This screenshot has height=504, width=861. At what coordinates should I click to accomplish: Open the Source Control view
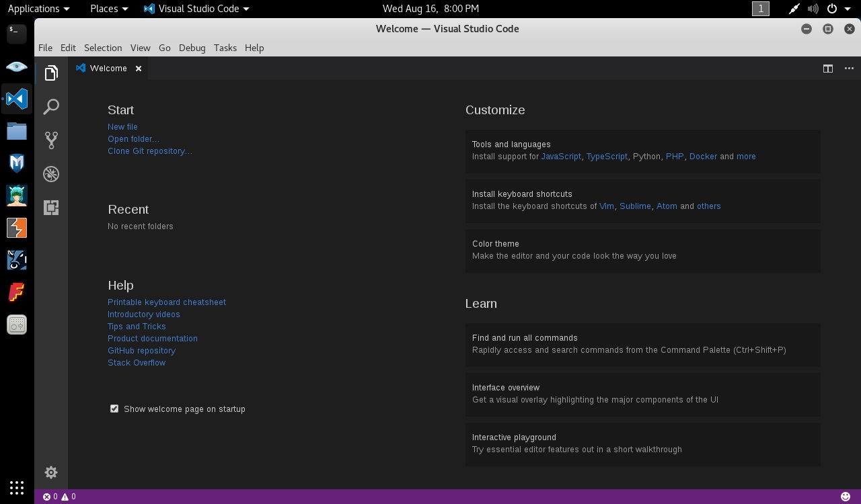(x=51, y=140)
